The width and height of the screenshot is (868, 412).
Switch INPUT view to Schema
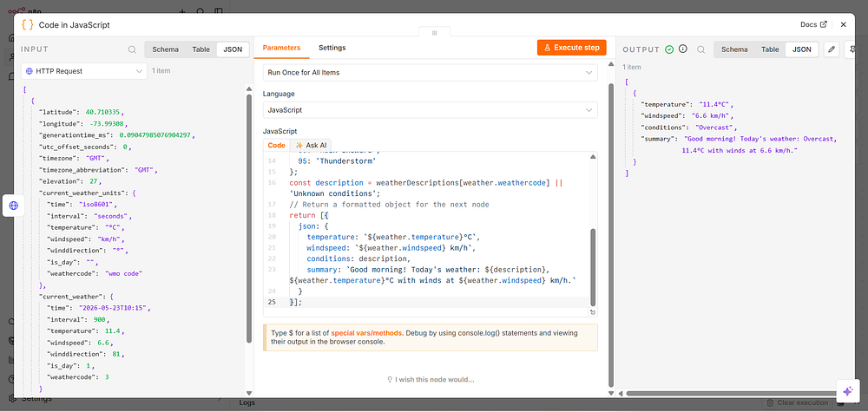click(x=166, y=49)
